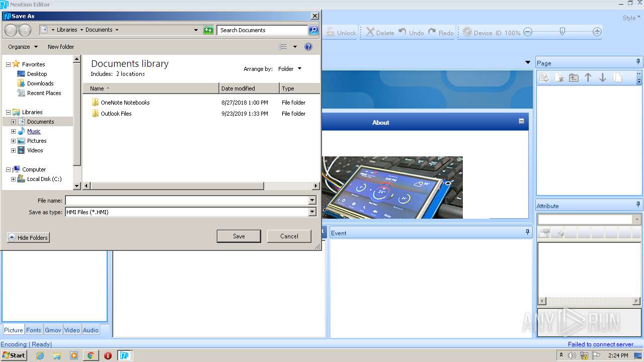The image size is (644, 362).
Task: Expand the Pictures tree node
Action: point(13,141)
